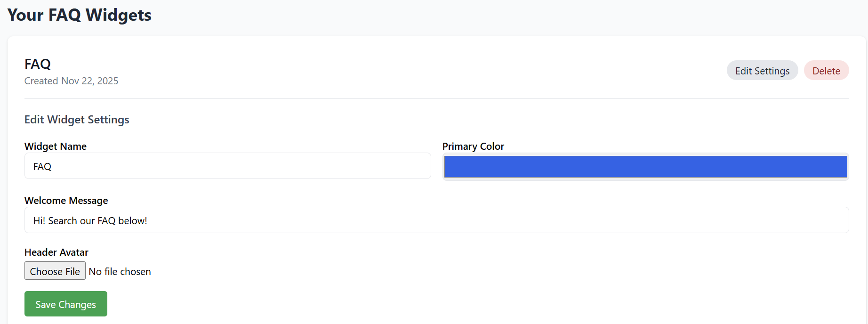868x324 pixels.
Task: Click the Primary Color label
Action: tap(473, 146)
